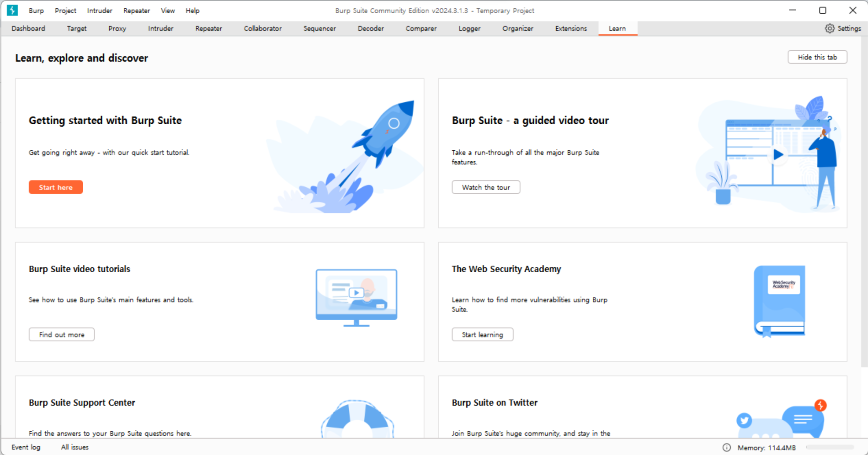Screen dimensions: 868x455
Task: Click the orange Start here button
Action: pyautogui.click(x=56, y=187)
